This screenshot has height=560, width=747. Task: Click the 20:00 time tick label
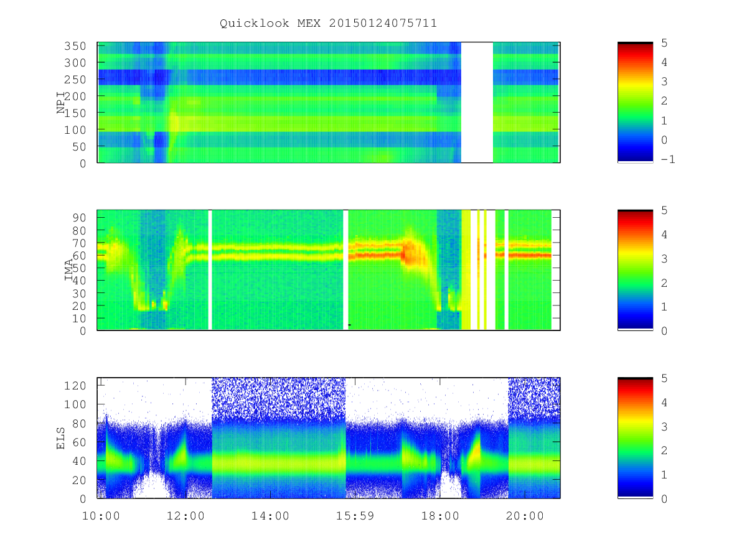tap(524, 516)
